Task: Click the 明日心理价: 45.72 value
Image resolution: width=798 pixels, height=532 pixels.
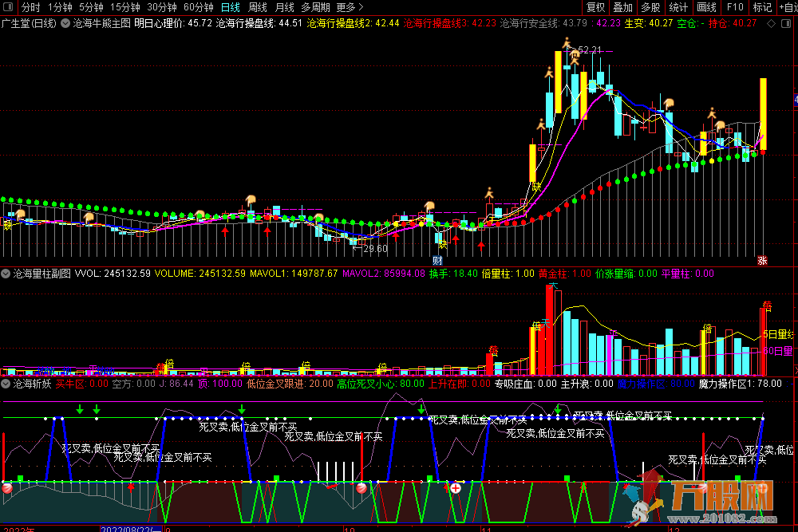Action: 173,23
